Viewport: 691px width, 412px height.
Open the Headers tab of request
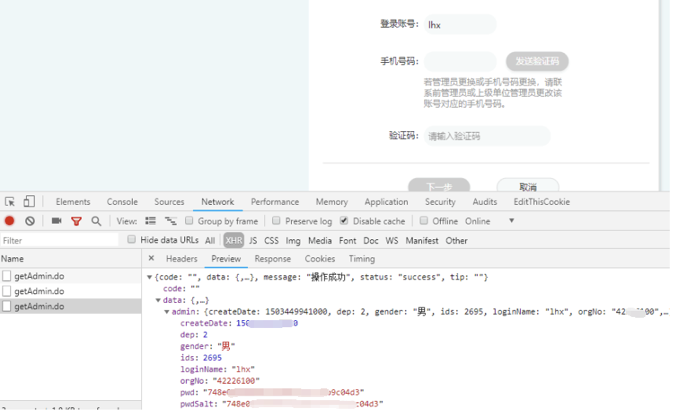coord(181,259)
